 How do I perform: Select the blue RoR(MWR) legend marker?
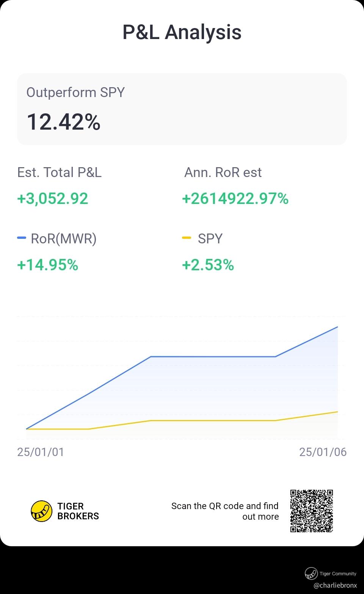[22, 238]
